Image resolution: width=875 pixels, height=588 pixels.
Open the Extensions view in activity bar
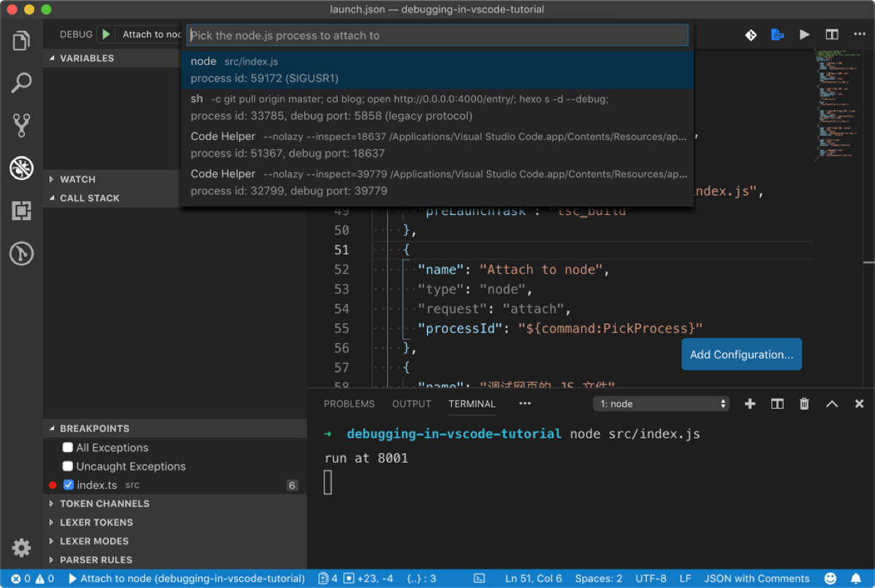pos(21,211)
